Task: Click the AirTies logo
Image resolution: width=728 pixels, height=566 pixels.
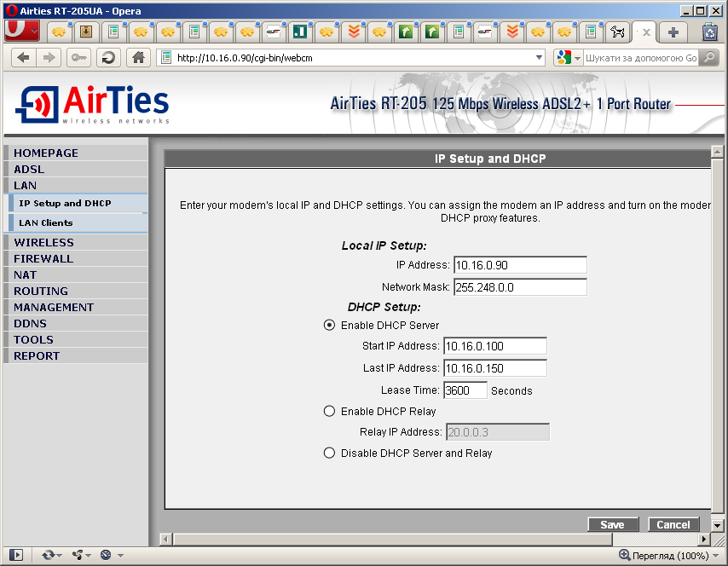Action: (93, 105)
